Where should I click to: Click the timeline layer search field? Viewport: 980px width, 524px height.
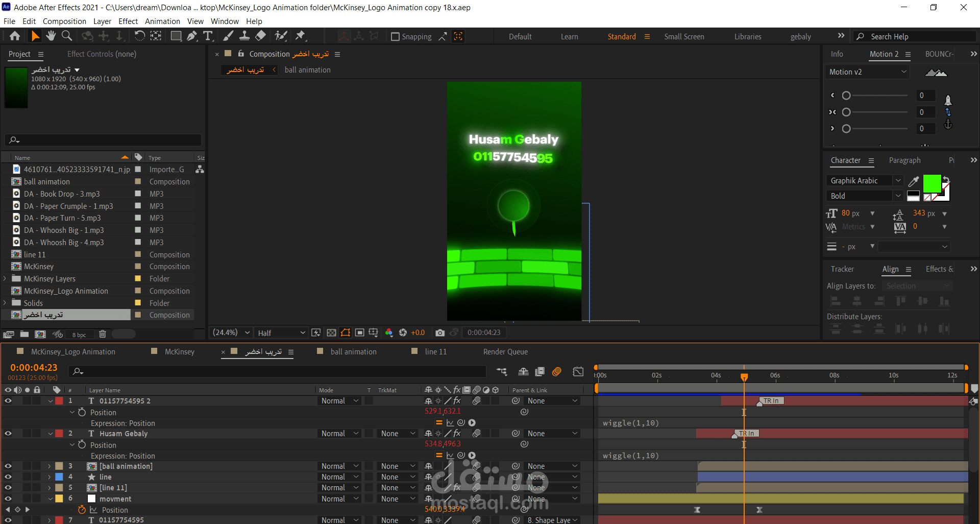(278, 372)
